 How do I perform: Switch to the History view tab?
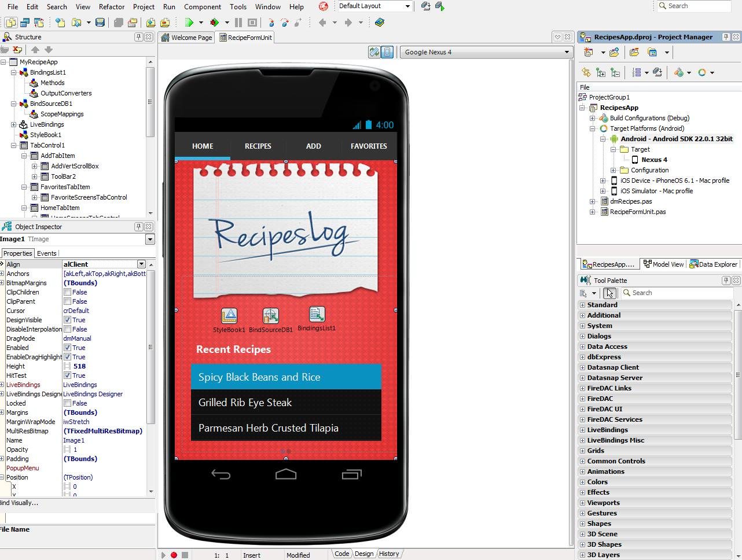click(x=388, y=554)
